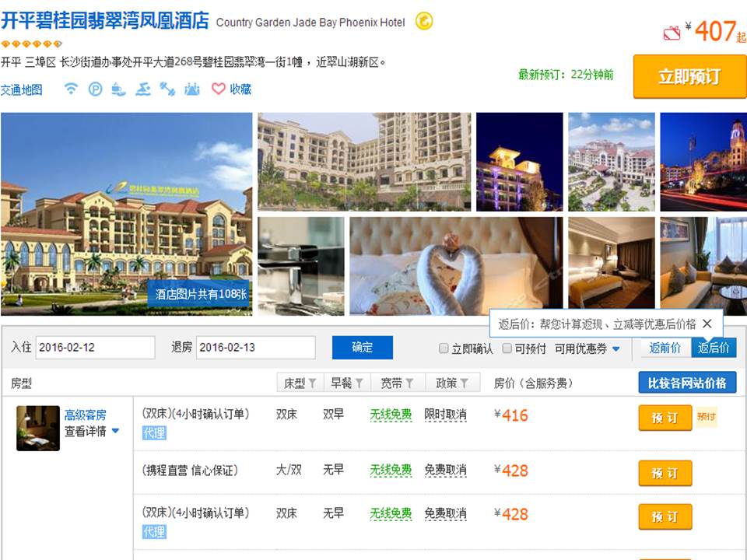Expand the 可用优惠券 dropdown
Screen dimensions: 747x560
(587, 348)
